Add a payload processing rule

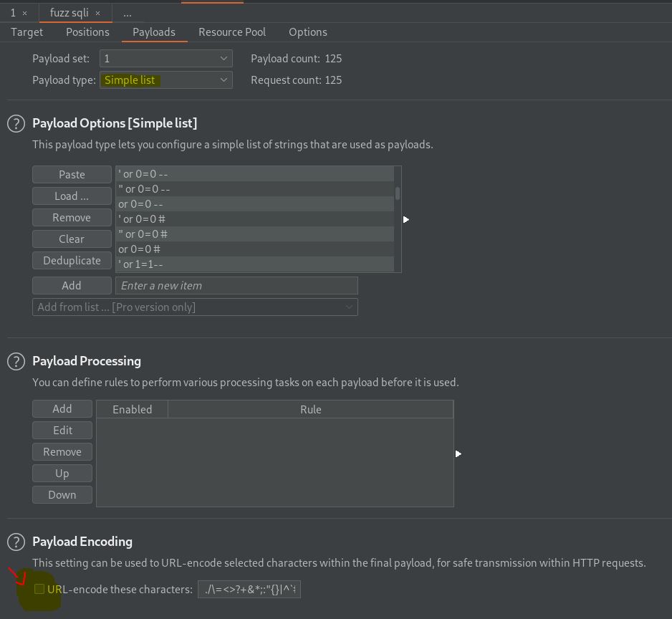pos(62,408)
